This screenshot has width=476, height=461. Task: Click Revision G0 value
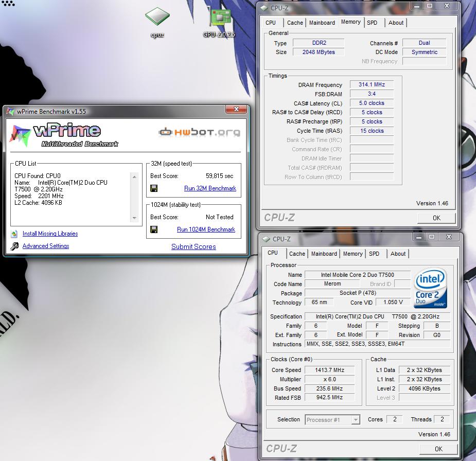click(x=436, y=335)
